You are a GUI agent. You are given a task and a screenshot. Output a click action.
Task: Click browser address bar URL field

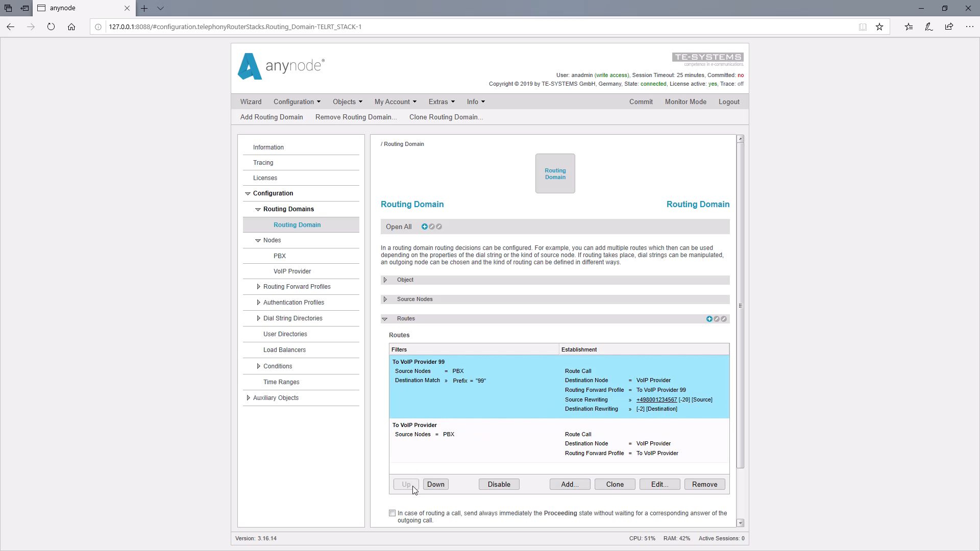480,27
